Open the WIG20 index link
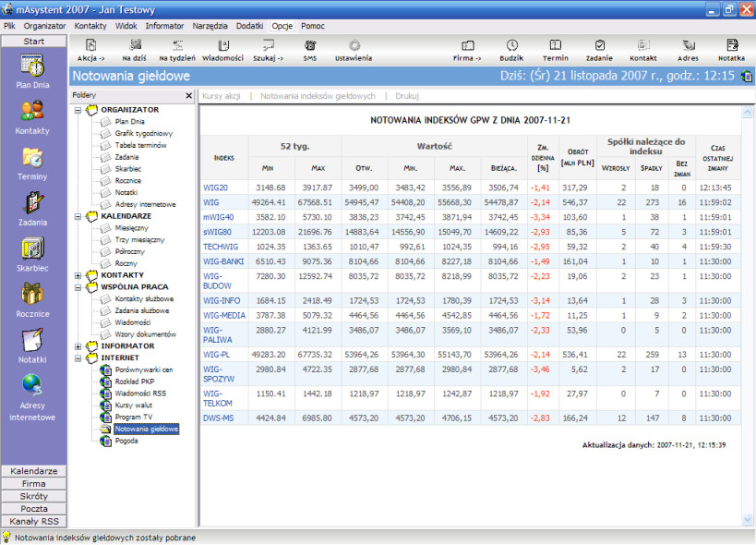 pos(215,188)
